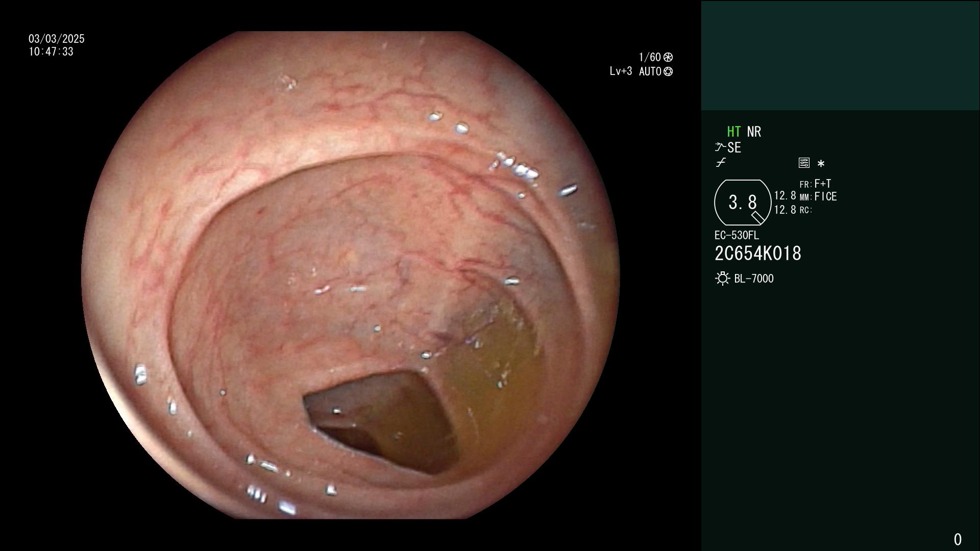Screen dimensions: 980x551
Task: Click the NR noise reduction indicator
Action: click(754, 132)
